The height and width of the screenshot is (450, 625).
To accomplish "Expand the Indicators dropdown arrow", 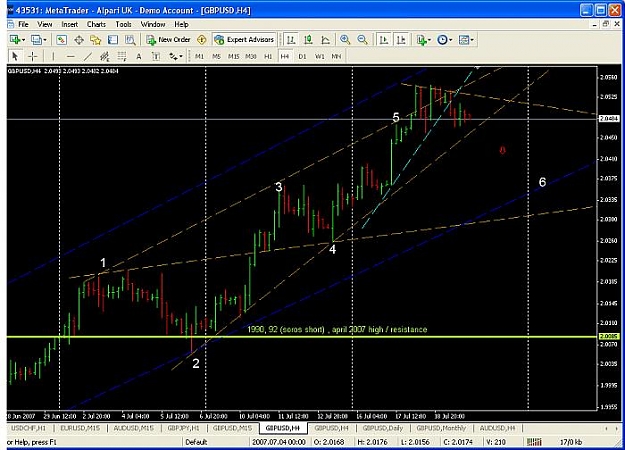I will (x=429, y=39).
